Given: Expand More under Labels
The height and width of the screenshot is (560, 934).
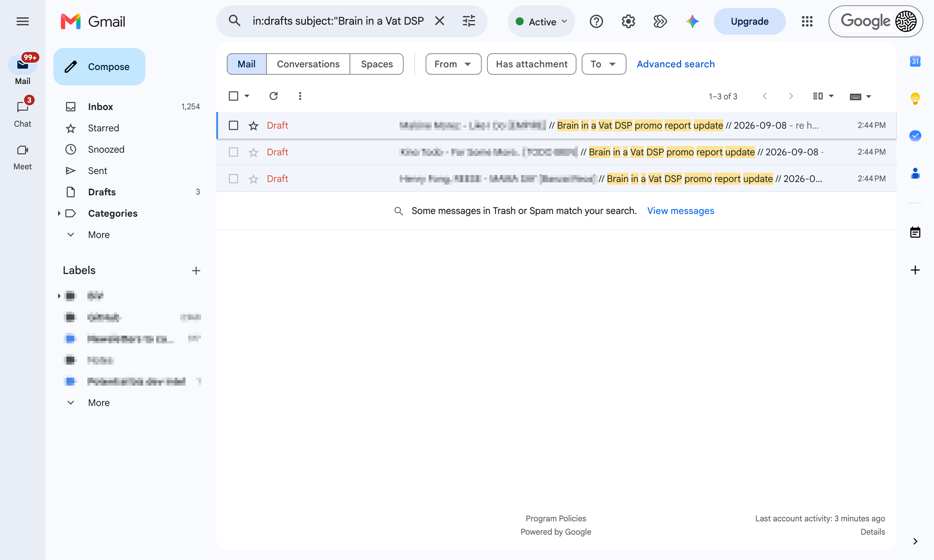Looking at the screenshot, I should [99, 403].
